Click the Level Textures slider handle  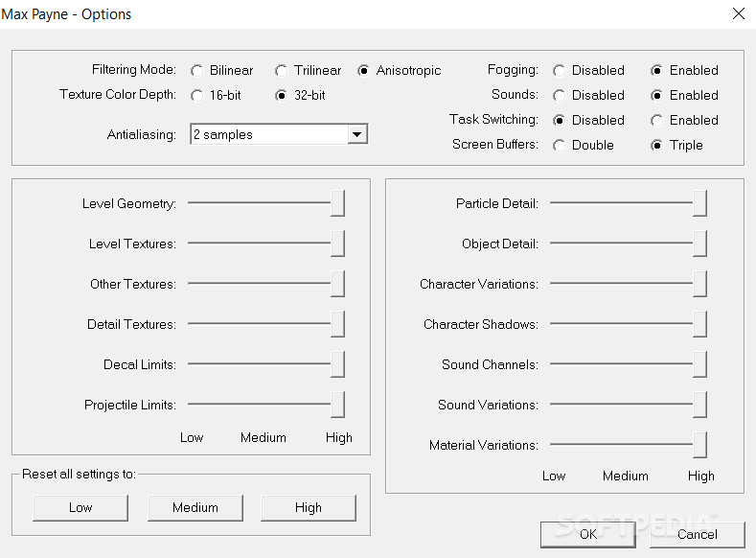[337, 244]
